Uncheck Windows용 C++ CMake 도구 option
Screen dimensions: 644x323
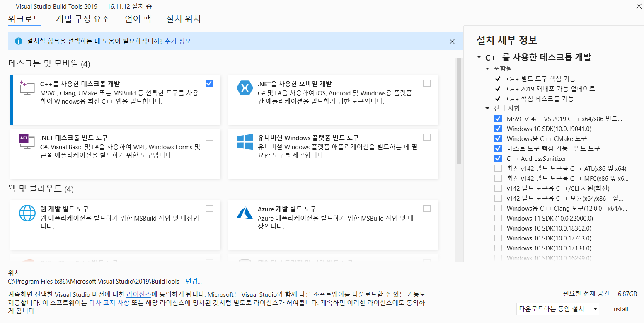click(x=498, y=138)
